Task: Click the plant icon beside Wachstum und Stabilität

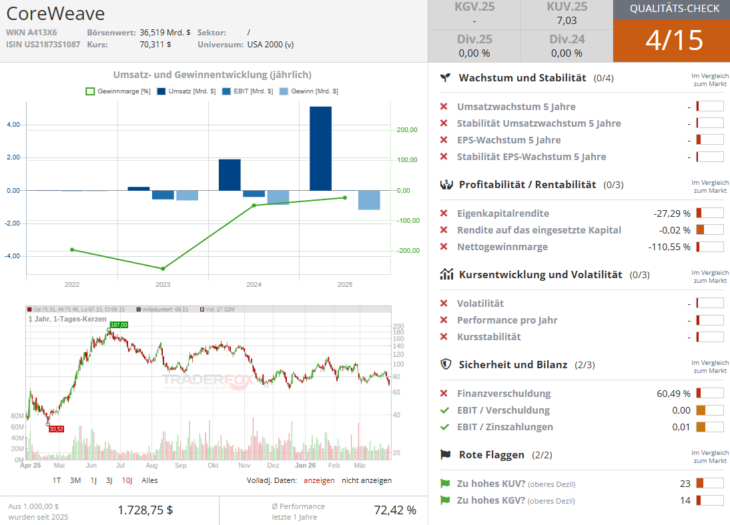Action: coord(445,77)
